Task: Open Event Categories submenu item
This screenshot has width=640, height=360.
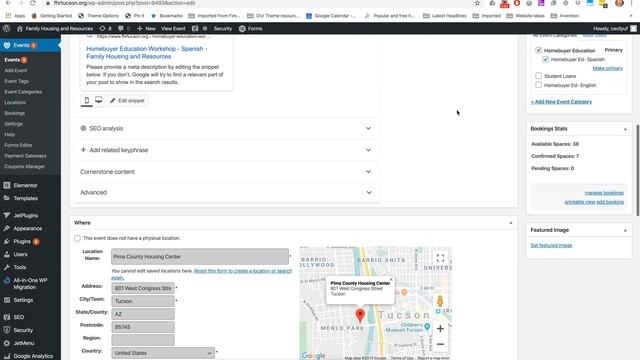Action: [23, 92]
